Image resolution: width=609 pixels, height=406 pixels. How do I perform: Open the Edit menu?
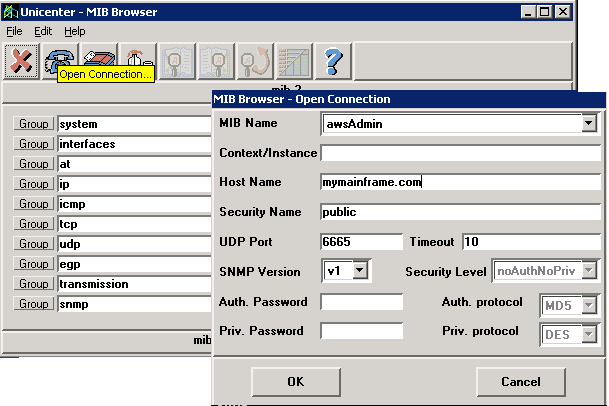click(43, 32)
